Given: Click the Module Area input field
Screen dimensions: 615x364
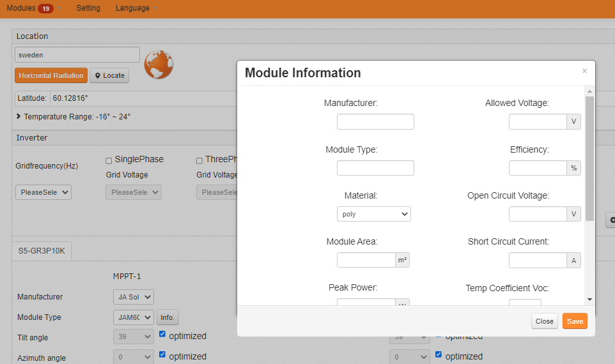Looking at the screenshot, I should click(366, 260).
